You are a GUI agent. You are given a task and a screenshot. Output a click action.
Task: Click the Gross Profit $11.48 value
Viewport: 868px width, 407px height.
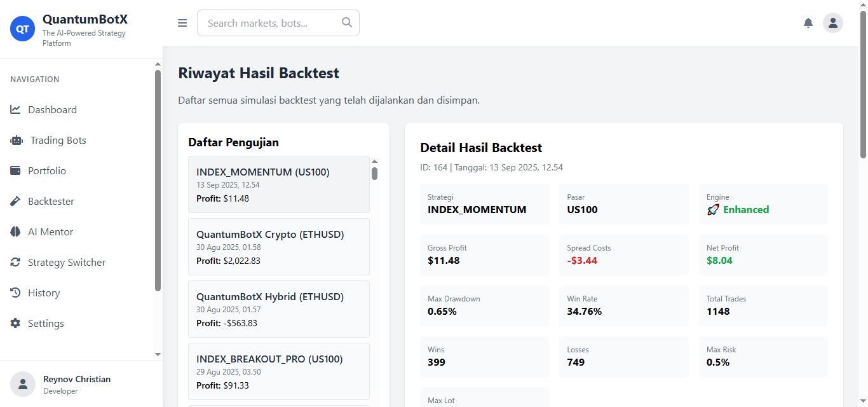pyautogui.click(x=444, y=261)
